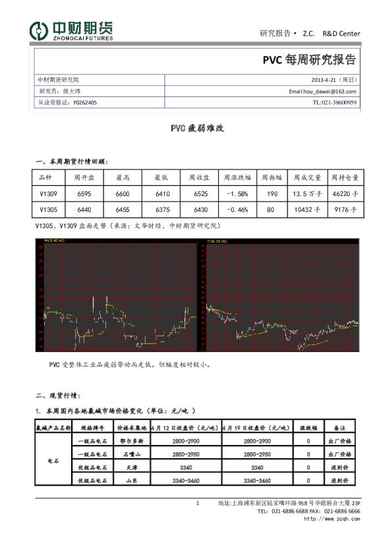The height and width of the screenshot is (555, 392).
Task: Click the V1309 high value 6600
Action: point(123,194)
